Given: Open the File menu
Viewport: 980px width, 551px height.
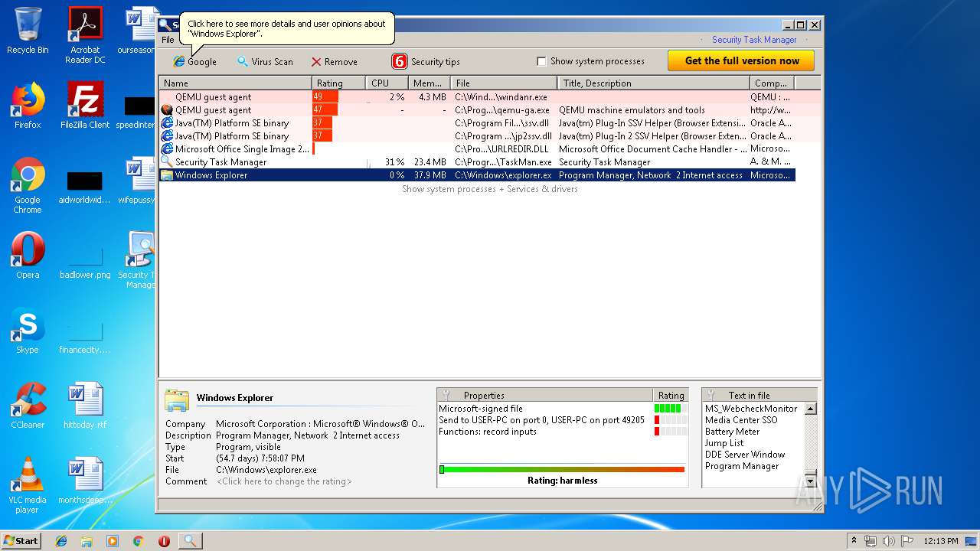Looking at the screenshot, I should click(168, 40).
